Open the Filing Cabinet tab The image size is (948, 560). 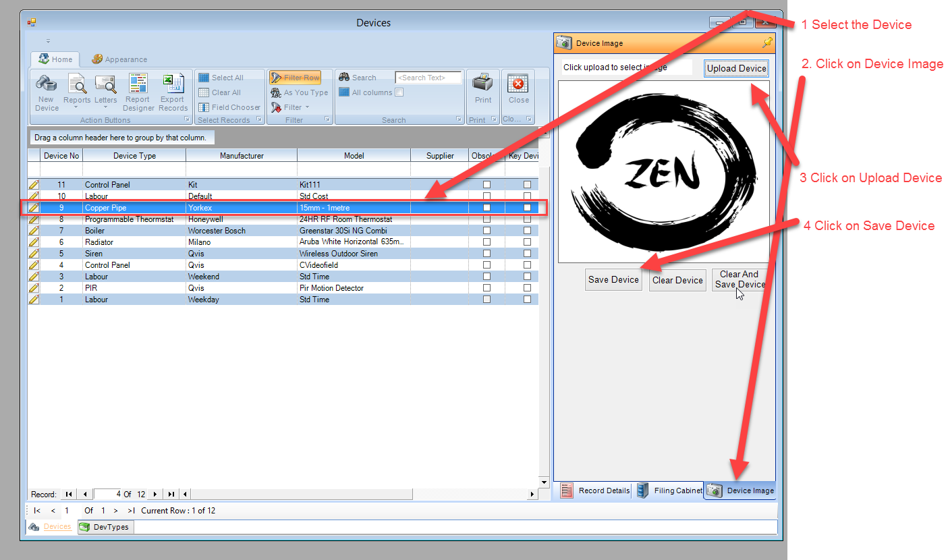[669, 491]
